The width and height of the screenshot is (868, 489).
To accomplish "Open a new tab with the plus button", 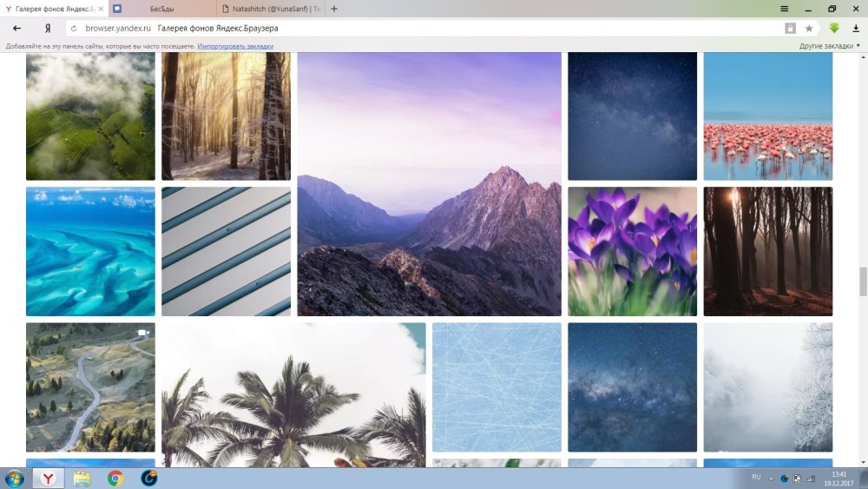I will (334, 9).
